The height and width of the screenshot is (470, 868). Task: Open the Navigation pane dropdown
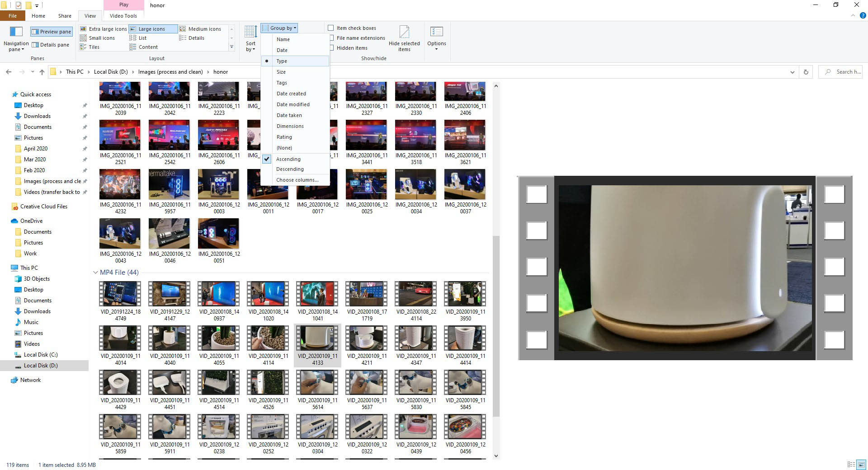(16, 38)
